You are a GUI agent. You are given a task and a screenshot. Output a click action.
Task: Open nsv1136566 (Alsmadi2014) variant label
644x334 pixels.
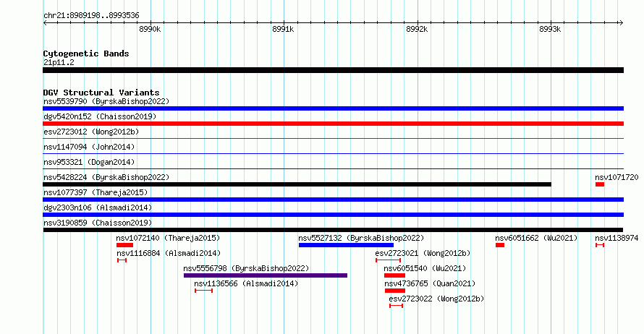coord(246,283)
